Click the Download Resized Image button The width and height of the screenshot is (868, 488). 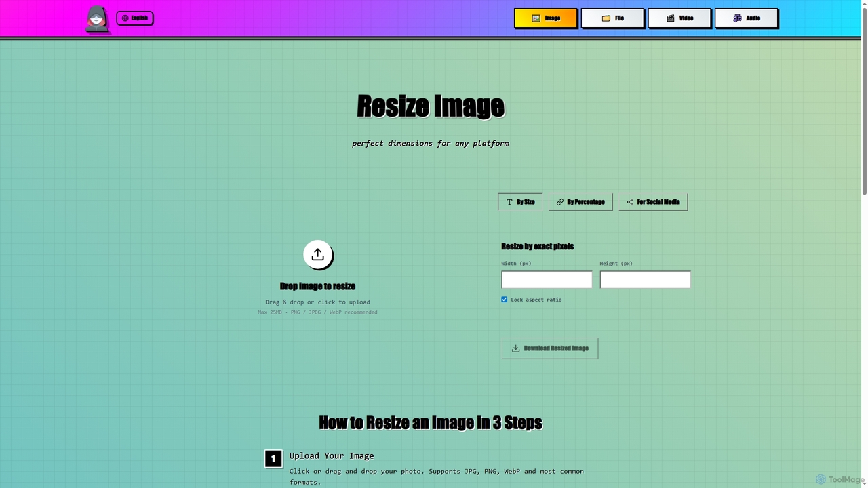pyautogui.click(x=550, y=348)
